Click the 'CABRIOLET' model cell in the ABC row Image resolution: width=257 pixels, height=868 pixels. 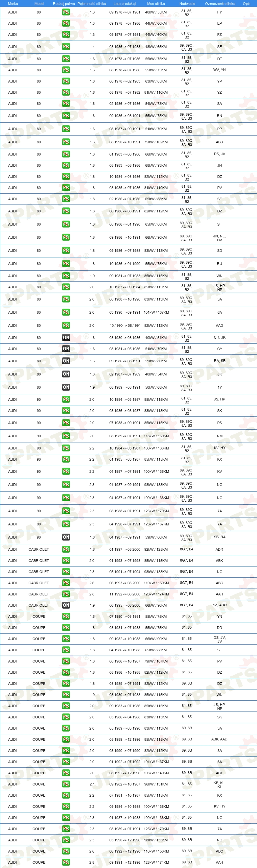coord(39,583)
